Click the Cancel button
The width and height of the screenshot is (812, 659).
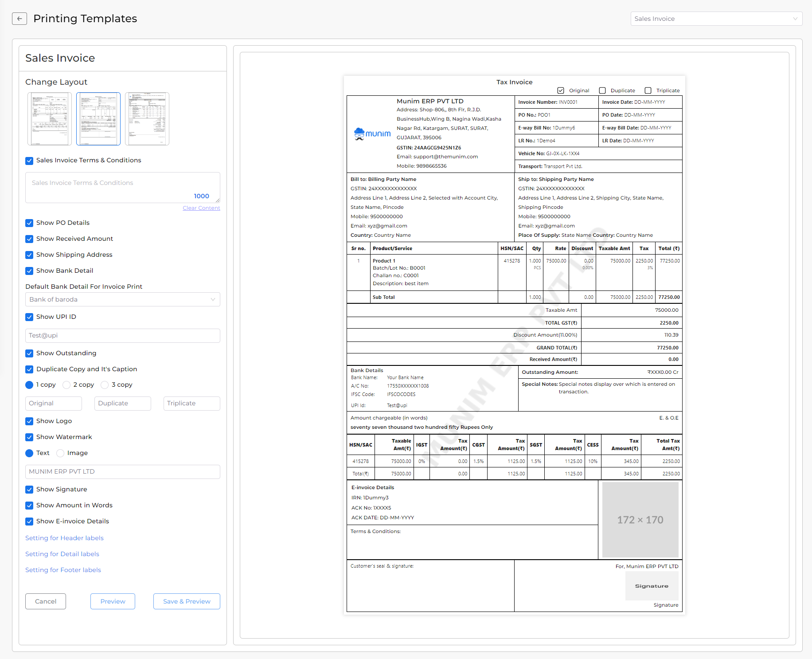[x=46, y=601]
